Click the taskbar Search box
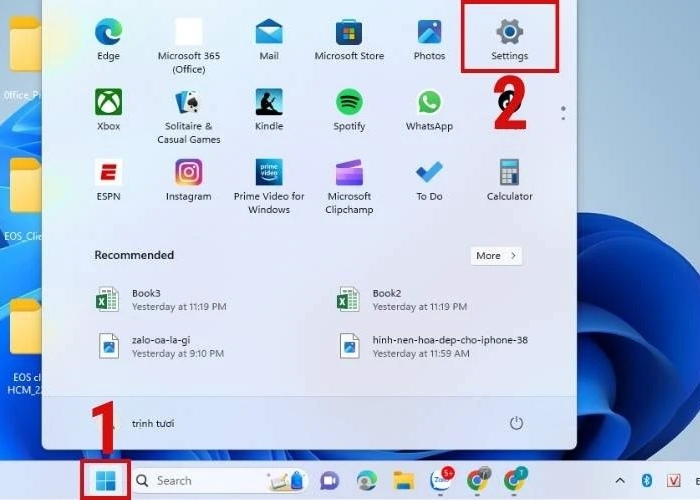Screen dimensions: 700x500 pyautogui.click(x=200, y=481)
